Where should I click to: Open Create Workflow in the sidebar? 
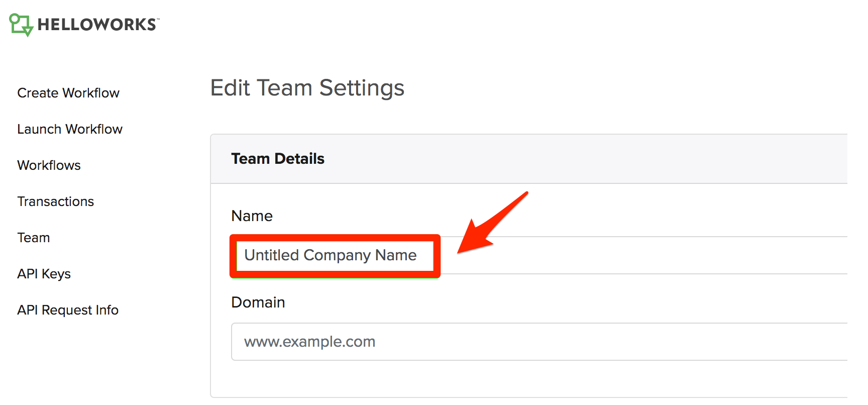point(68,93)
